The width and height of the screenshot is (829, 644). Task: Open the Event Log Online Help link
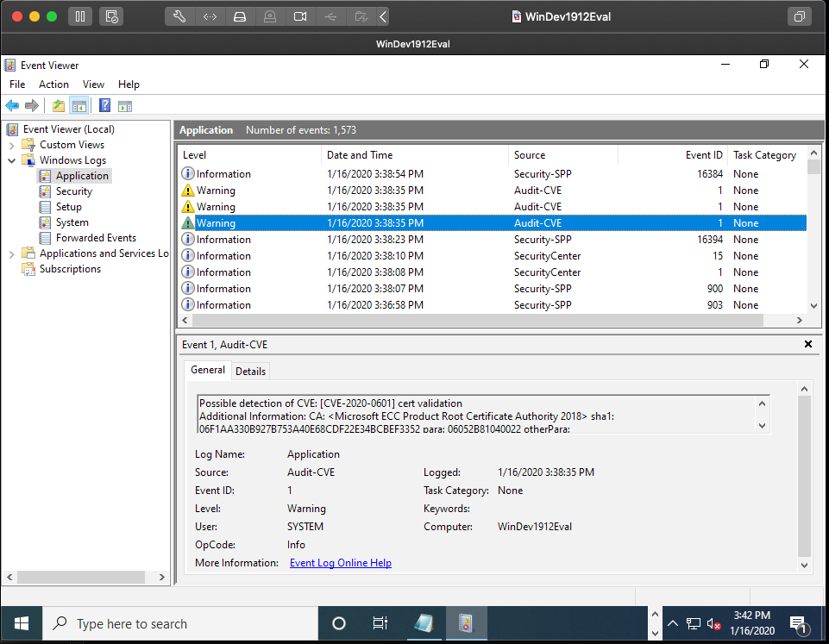pyautogui.click(x=340, y=563)
